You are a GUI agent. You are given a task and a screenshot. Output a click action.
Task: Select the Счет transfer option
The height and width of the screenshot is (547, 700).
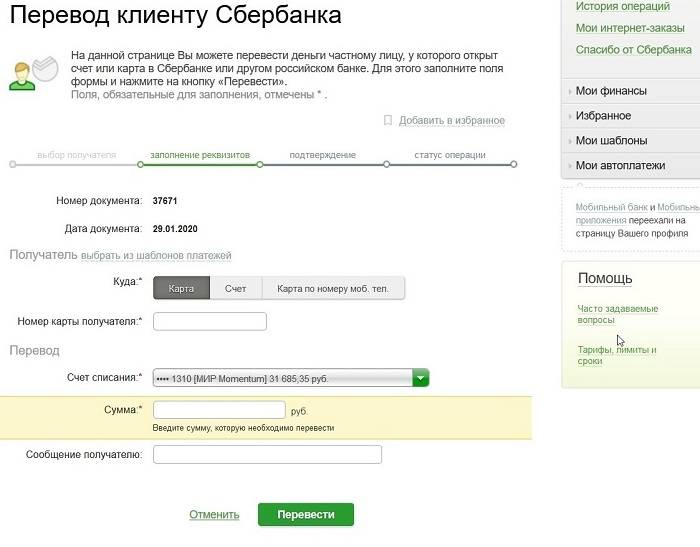click(235, 288)
